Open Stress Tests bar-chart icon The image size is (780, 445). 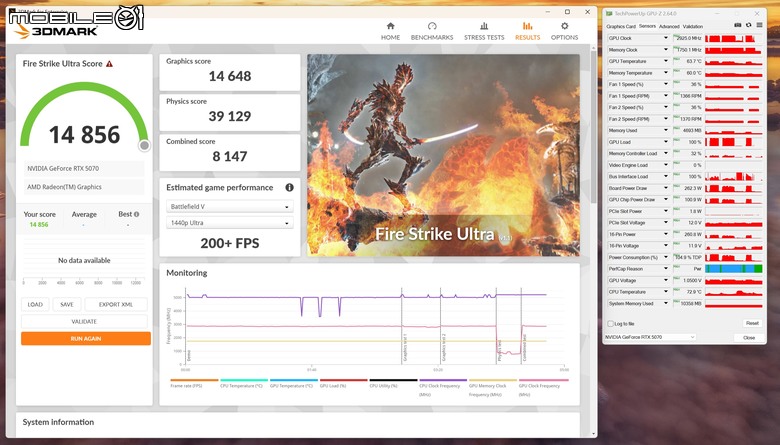click(484, 26)
